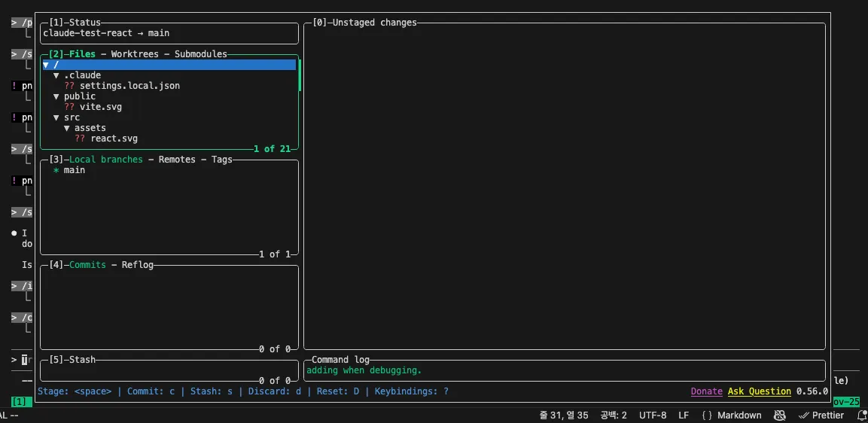Change the UTF-8 file encoding
This screenshot has width=868, height=423.
pos(653,415)
